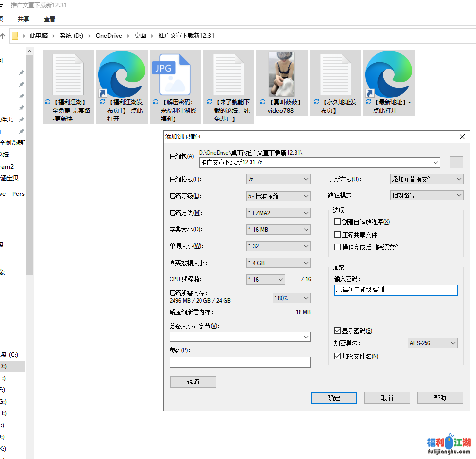Click the up arrow navigation icon
The width and height of the screenshot is (476, 459).
[3, 36]
